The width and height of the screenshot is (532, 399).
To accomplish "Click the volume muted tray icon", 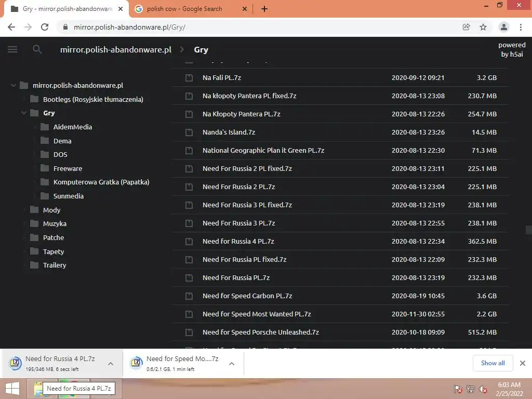I will 483,389.
